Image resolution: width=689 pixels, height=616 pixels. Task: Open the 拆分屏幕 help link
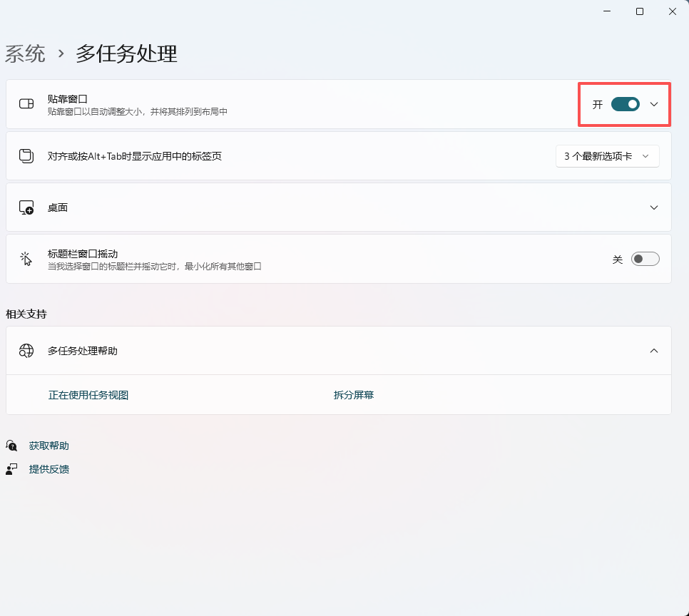tap(354, 395)
